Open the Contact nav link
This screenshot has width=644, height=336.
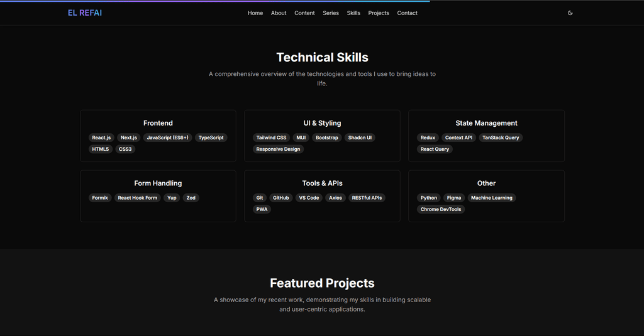click(407, 13)
